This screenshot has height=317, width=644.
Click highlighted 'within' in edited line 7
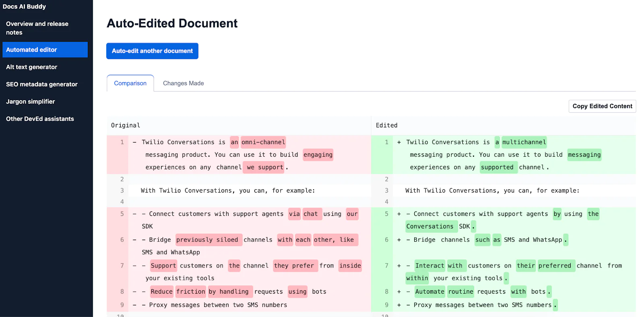coord(417,278)
